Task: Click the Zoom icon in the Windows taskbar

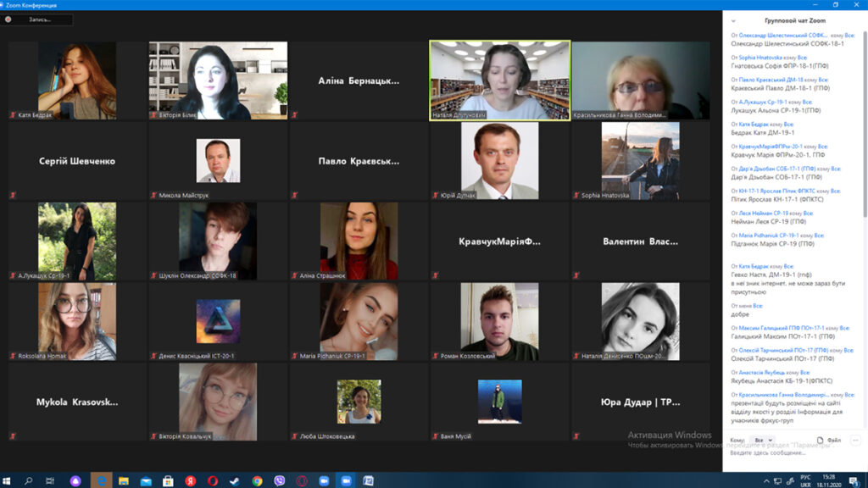Action: 346,480
